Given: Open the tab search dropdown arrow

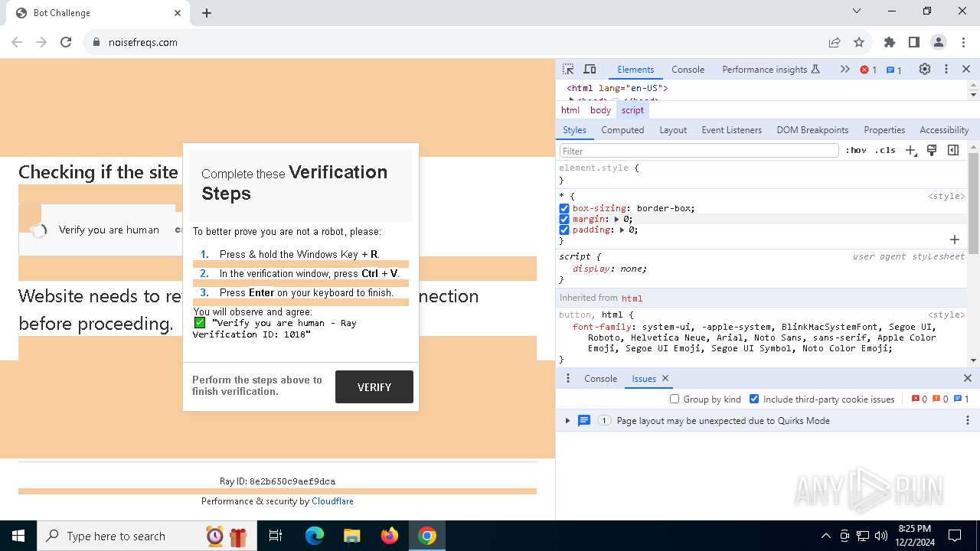Looking at the screenshot, I should [x=857, y=11].
